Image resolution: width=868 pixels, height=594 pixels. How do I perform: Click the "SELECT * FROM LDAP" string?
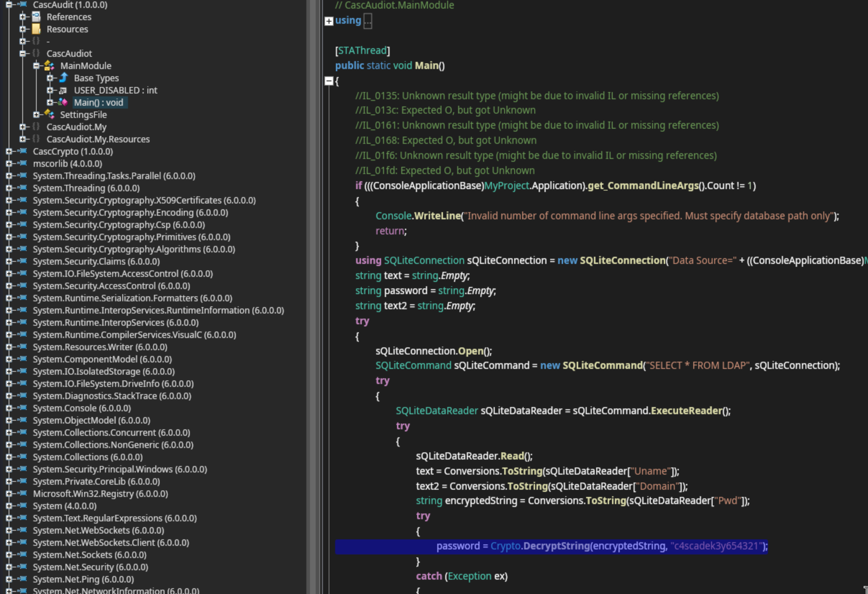coord(697,365)
